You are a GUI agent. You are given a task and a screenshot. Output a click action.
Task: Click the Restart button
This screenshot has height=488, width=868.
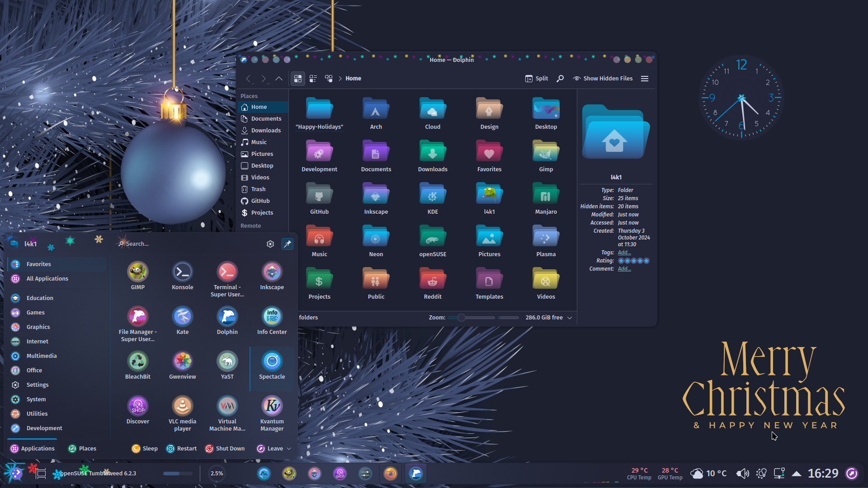(182, 449)
